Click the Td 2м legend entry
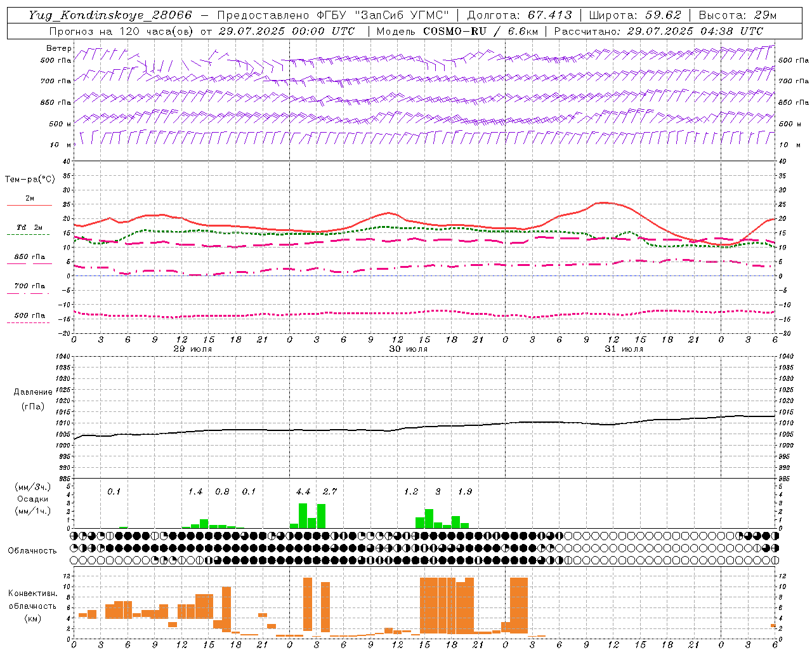The width and height of the screenshot is (812, 650). [30, 227]
